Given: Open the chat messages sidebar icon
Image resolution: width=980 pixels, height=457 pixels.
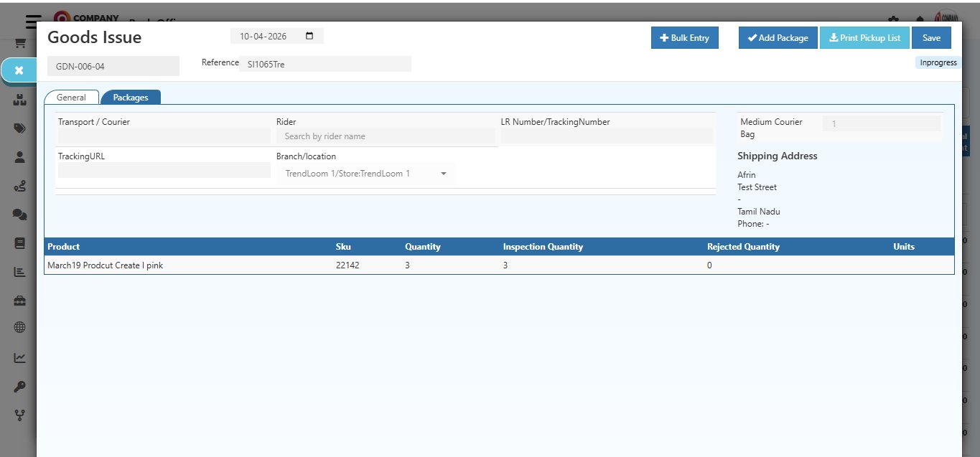Looking at the screenshot, I should pos(19,214).
